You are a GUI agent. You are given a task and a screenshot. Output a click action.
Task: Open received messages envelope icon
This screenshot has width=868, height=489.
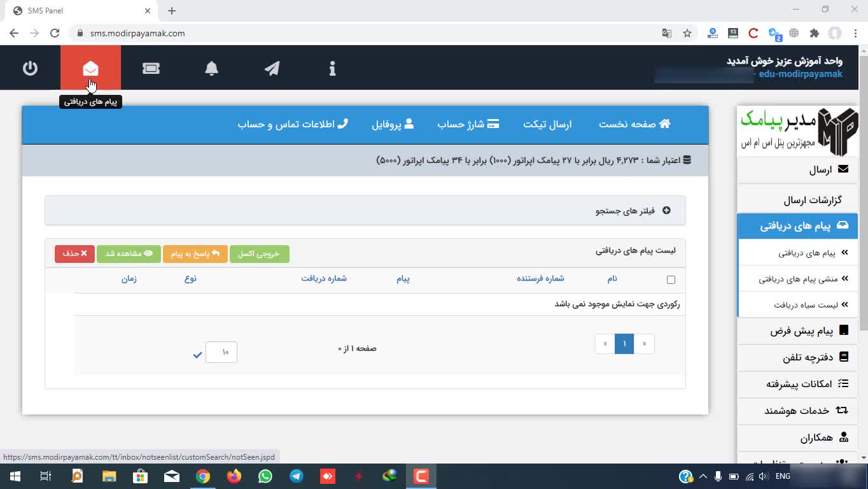90,68
